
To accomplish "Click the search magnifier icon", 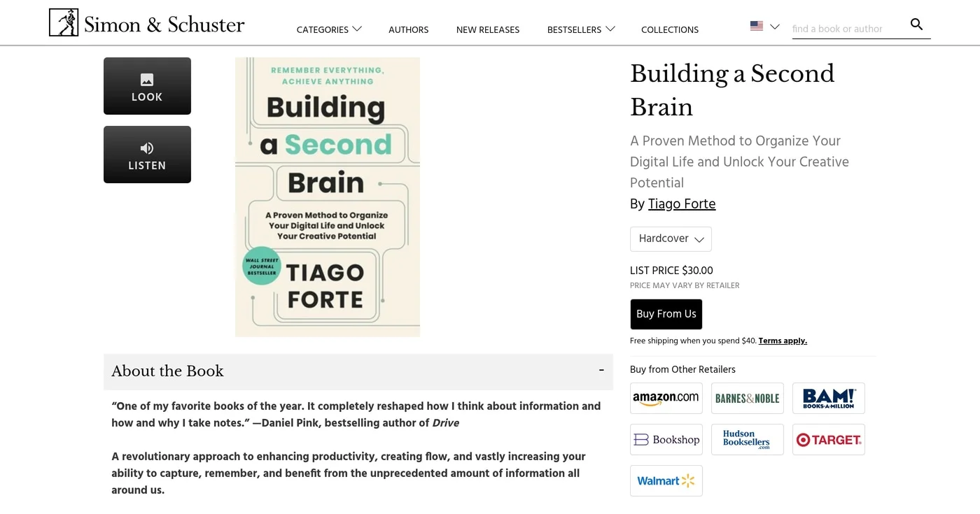I will (x=916, y=24).
